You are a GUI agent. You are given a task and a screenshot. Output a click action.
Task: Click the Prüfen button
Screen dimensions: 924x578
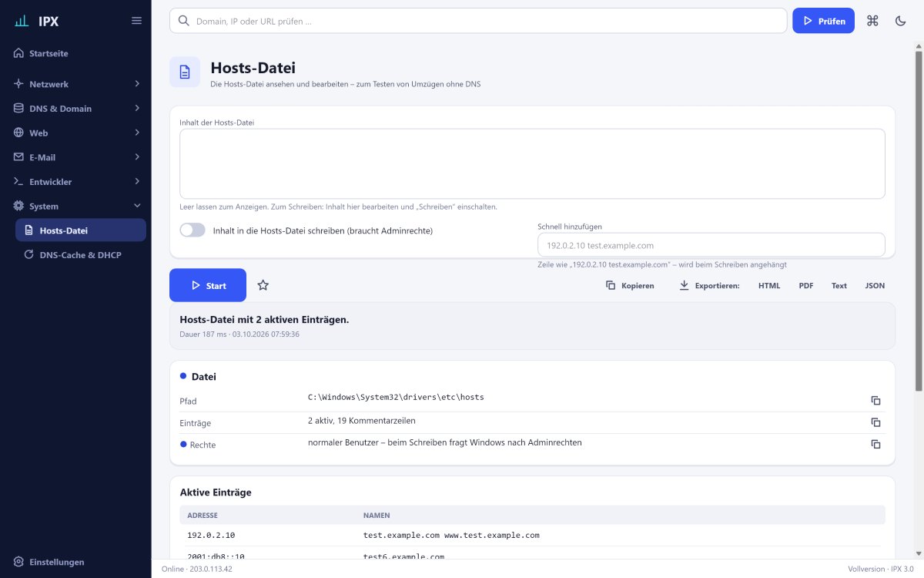823,21
